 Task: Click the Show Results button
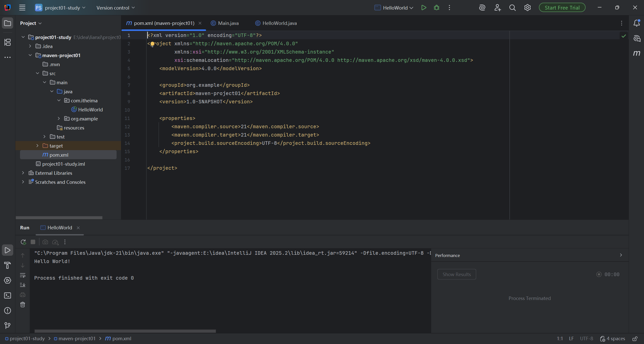(456, 274)
